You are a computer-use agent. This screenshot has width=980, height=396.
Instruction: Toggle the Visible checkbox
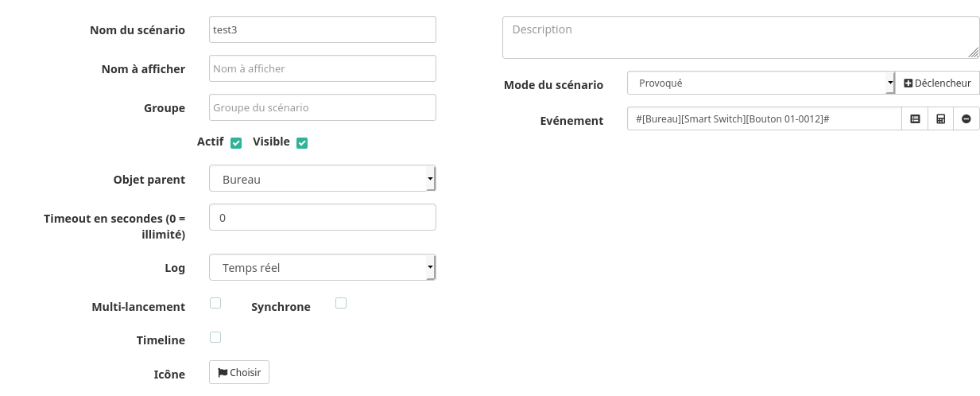click(x=302, y=143)
